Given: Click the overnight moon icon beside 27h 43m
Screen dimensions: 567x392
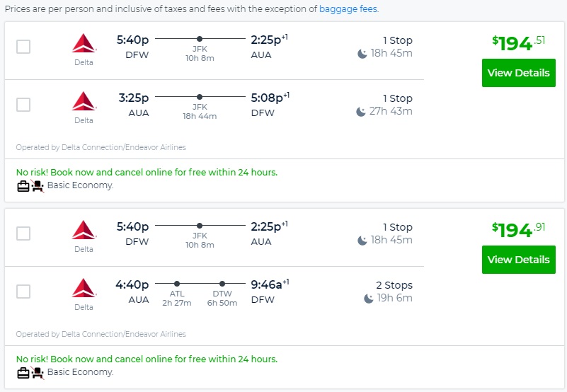Looking at the screenshot, I should click(x=361, y=112).
